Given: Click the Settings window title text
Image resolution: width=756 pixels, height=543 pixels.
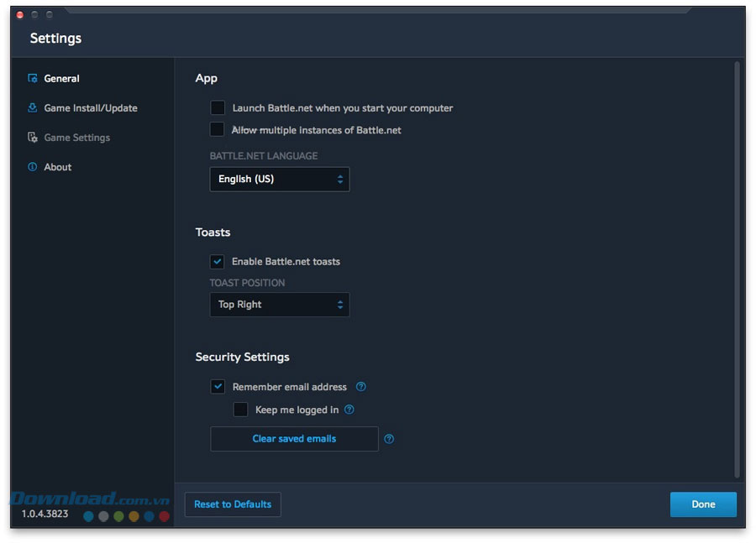Looking at the screenshot, I should coord(55,39).
